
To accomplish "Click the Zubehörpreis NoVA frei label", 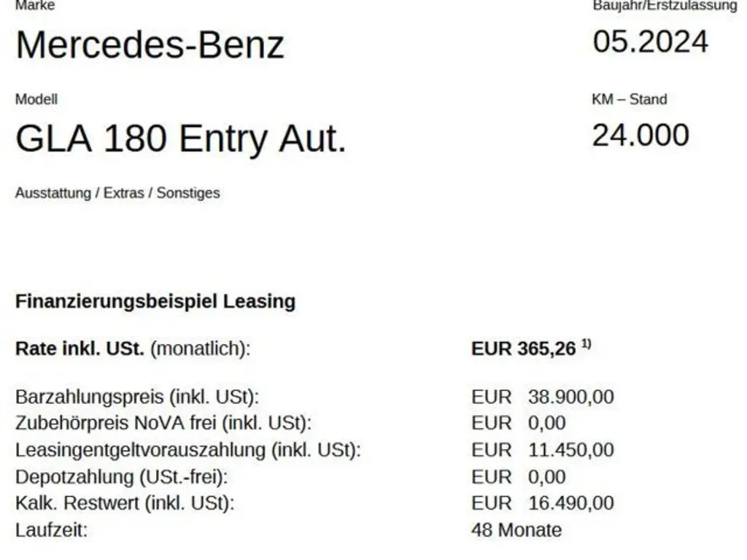I will pyautogui.click(x=163, y=424).
